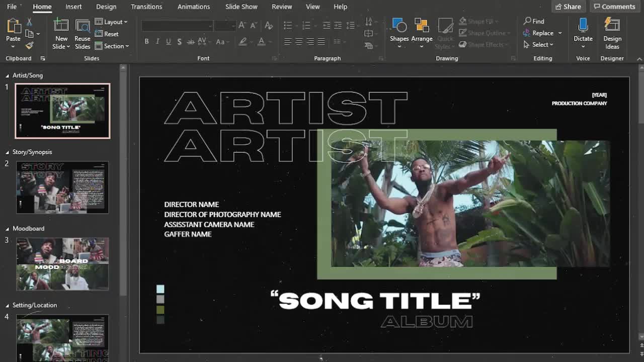This screenshot has width=644, height=362.
Task: Cut selection with the scissors icon
Action: [x=29, y=22]
